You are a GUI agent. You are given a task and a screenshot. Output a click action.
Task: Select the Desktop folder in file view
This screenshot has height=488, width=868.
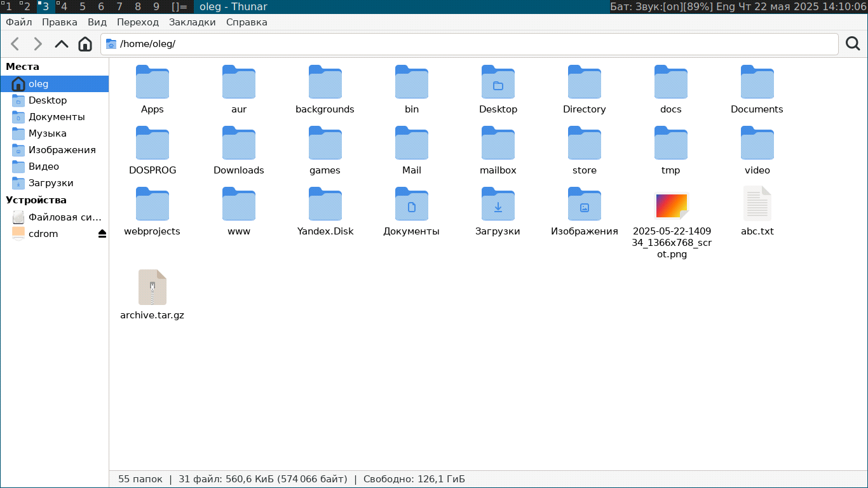pos(498,82)
